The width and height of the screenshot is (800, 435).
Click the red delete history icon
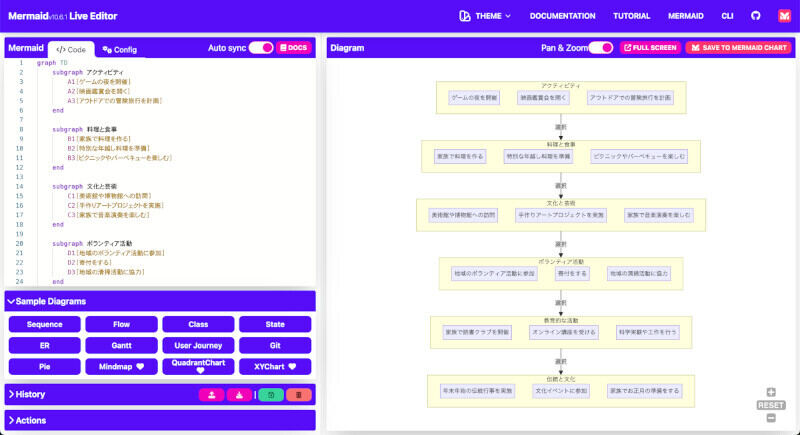(299, 395)
